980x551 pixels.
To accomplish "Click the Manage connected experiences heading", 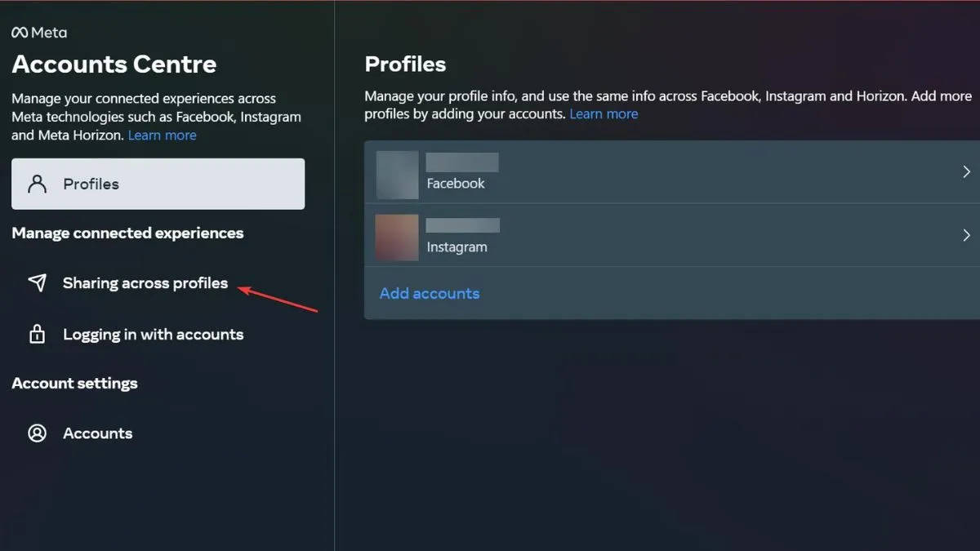I will point(127,233).
